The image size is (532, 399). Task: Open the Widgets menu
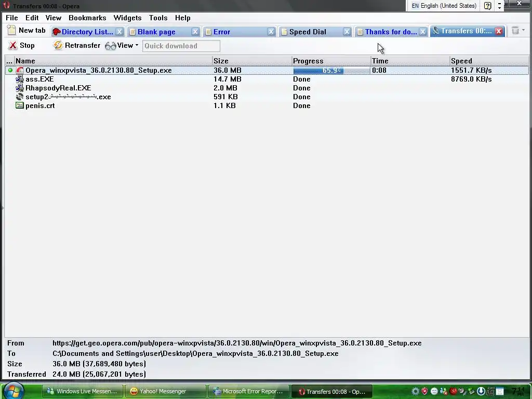pos(127,18)
